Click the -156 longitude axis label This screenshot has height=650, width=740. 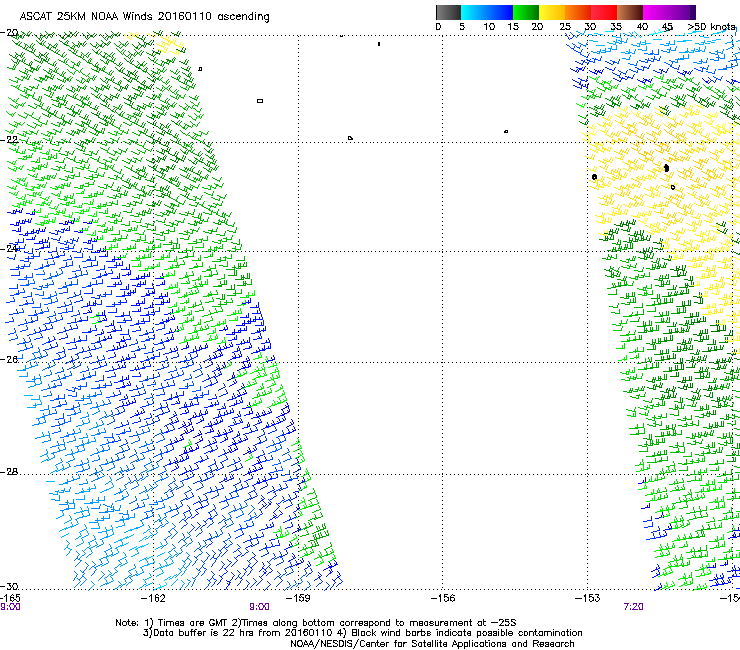click(x=443, y=598)
